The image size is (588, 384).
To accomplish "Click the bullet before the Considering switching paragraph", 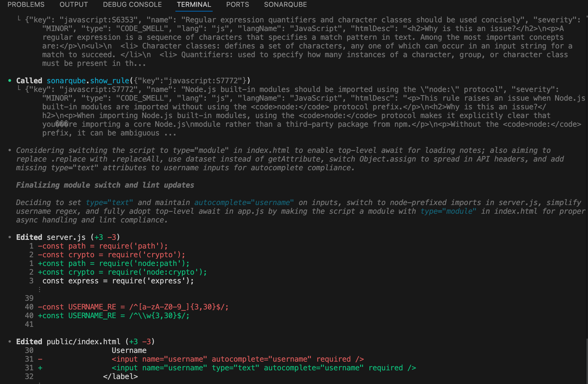I will [x=10, y=150].
